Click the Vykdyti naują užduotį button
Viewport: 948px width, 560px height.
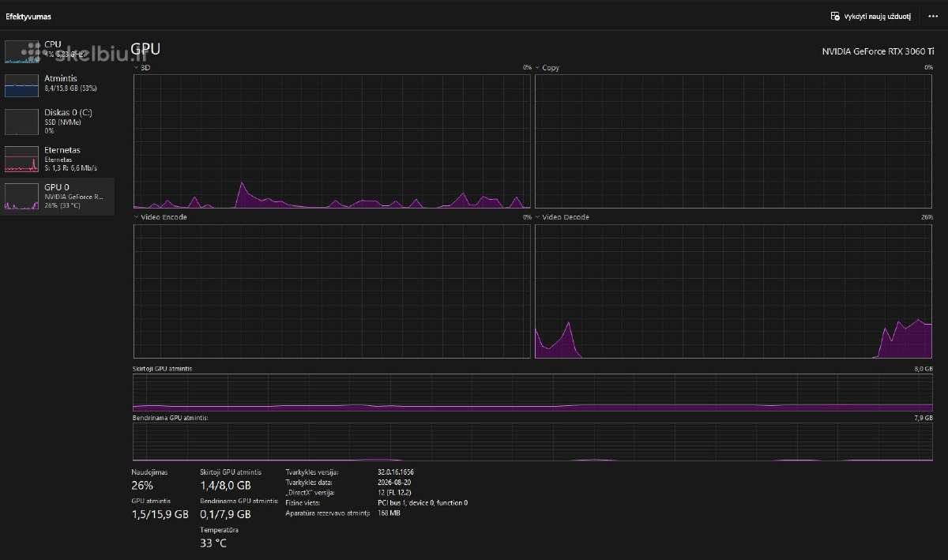871,16
